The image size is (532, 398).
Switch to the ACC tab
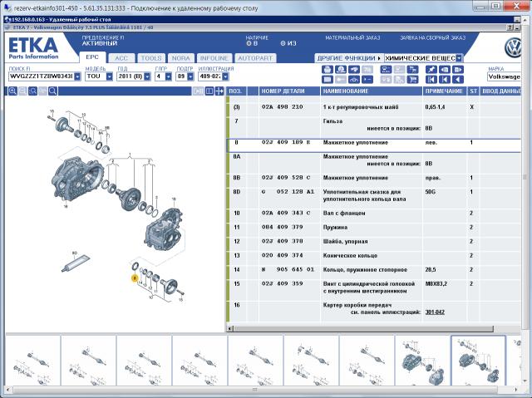coord(121,58)
